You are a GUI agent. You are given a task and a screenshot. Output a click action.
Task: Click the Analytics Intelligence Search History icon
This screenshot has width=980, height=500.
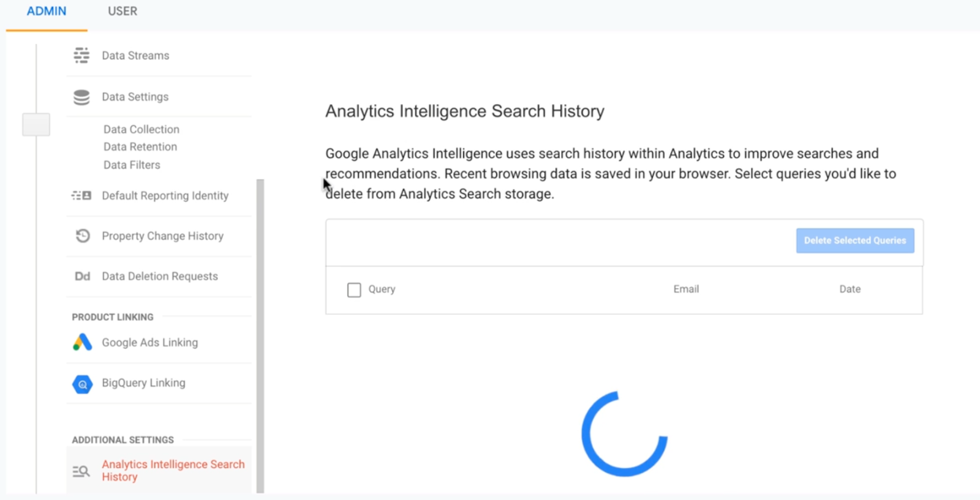(81, 471)
